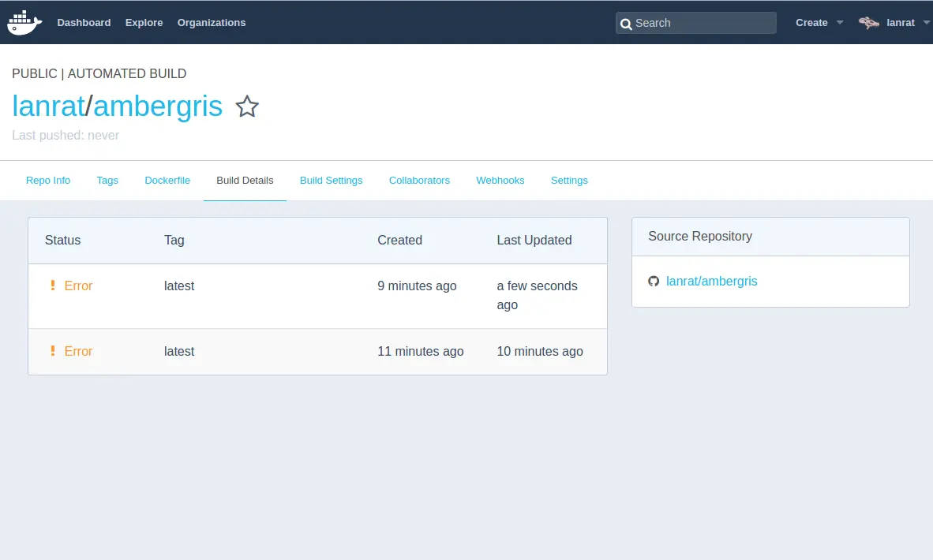Click the ambergris repo name in title
933x560 pixels.
click(158, 107)
